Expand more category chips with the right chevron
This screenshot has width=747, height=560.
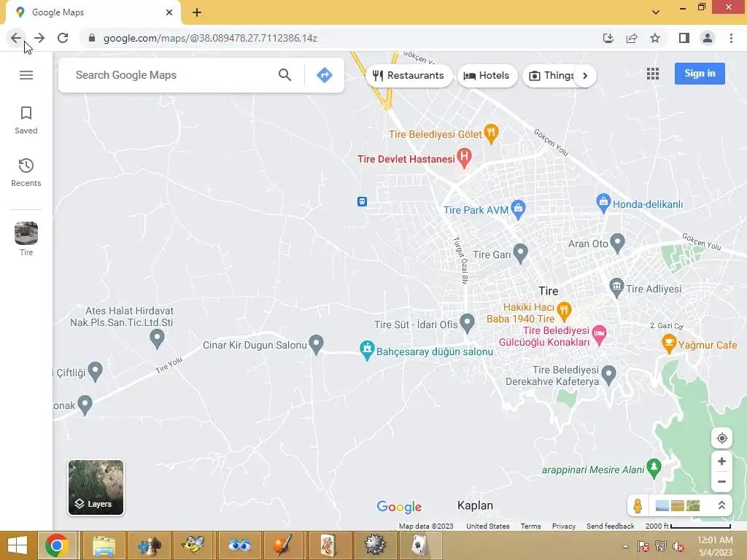pos(585,76)
